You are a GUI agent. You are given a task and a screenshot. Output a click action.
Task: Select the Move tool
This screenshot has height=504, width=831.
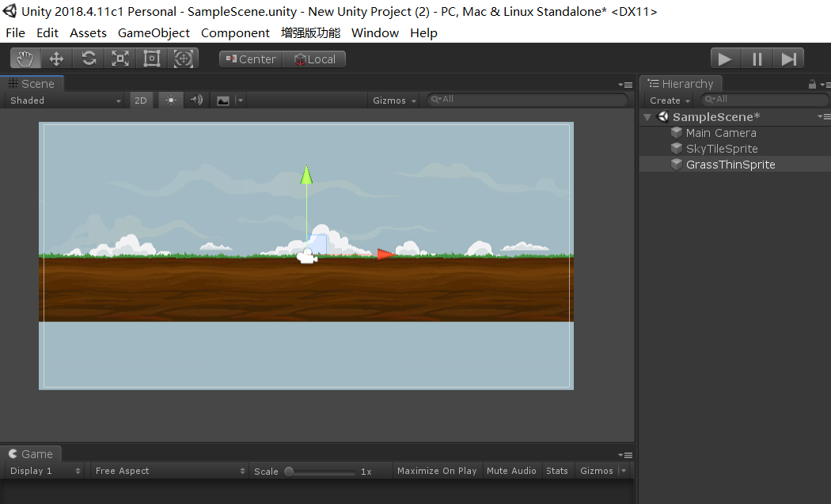tap(56, 58)
